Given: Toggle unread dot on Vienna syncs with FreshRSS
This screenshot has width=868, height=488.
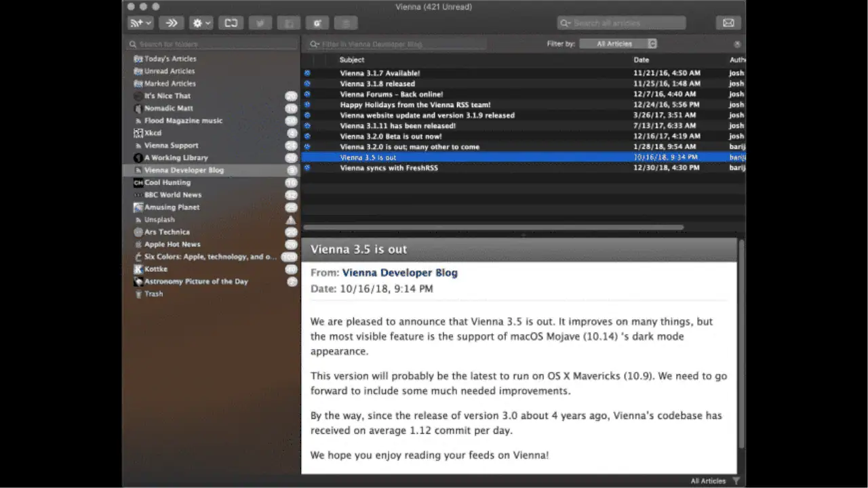Looking at the screenshot, I should point(307,167).
